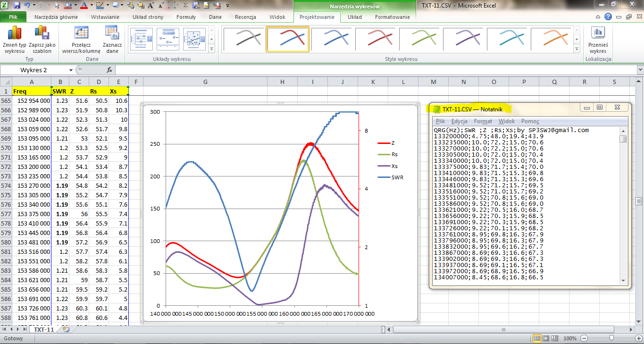This screenshot has width=644, height=344.
Task: Expand the chart layouts gallery
Action: click(211, 49)
